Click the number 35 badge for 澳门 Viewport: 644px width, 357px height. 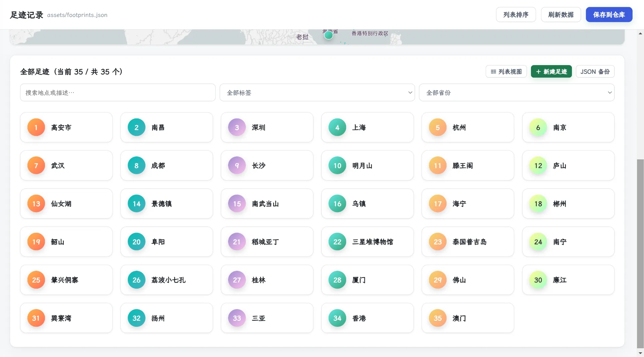(438, 318)
